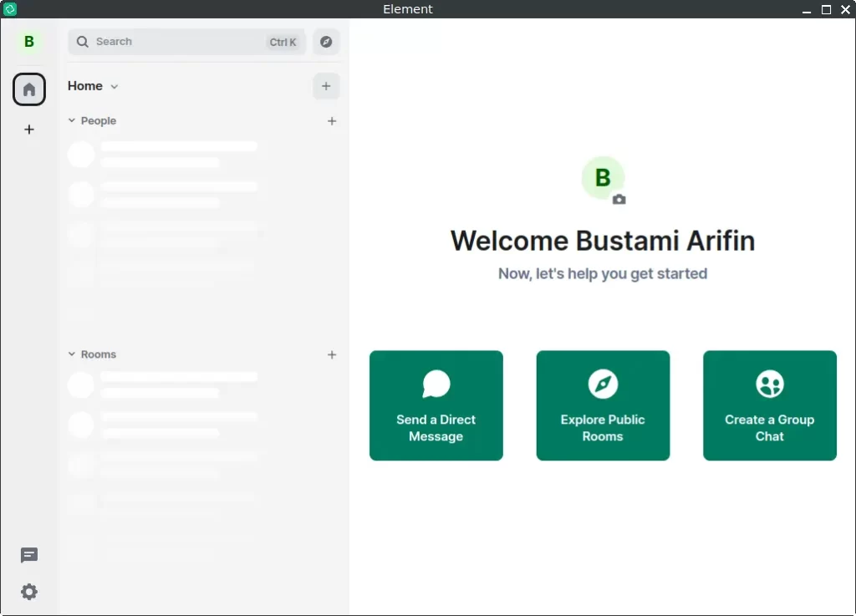The image size is (856, 616).
Task: Focus the Search field
Action: [176, 42]
